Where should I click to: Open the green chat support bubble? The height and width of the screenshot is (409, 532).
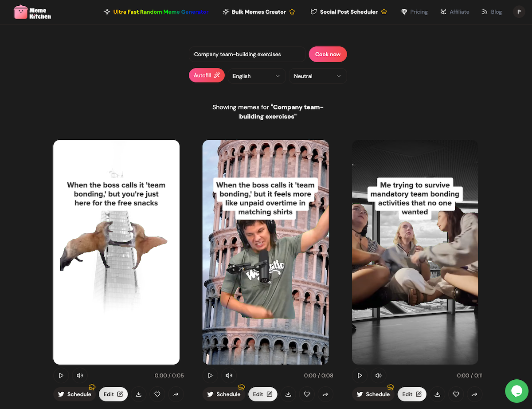(x=516, y=391)
